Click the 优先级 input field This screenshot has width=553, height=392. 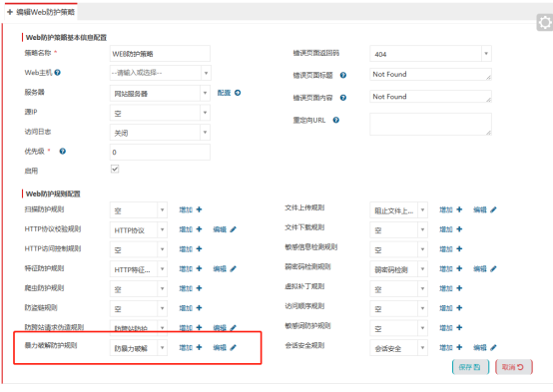[x=160, y=153]
